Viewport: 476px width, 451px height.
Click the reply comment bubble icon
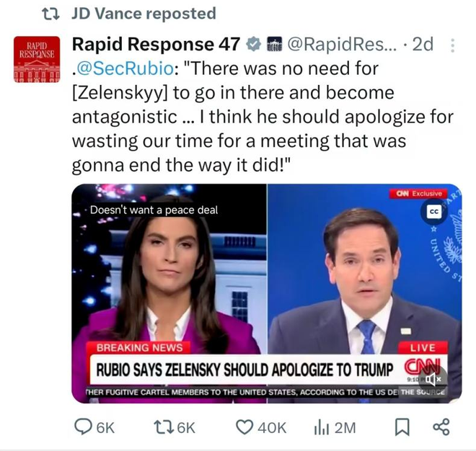[84, 427]
